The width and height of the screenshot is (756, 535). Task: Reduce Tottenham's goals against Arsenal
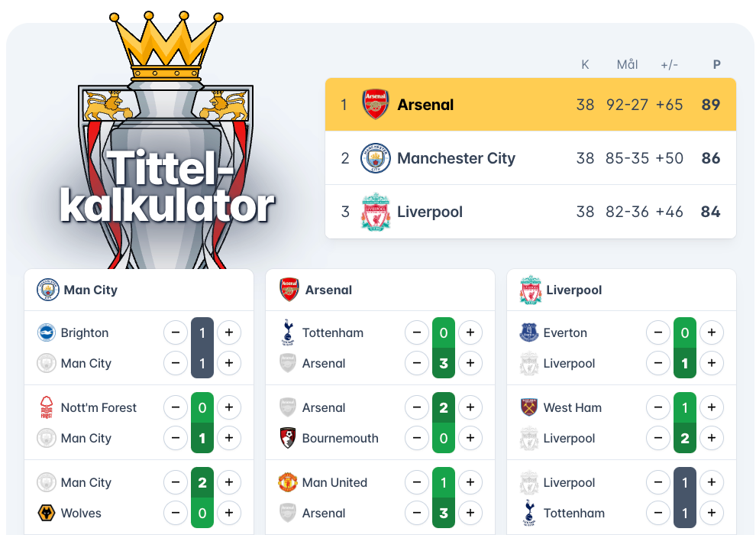(417, 332)
